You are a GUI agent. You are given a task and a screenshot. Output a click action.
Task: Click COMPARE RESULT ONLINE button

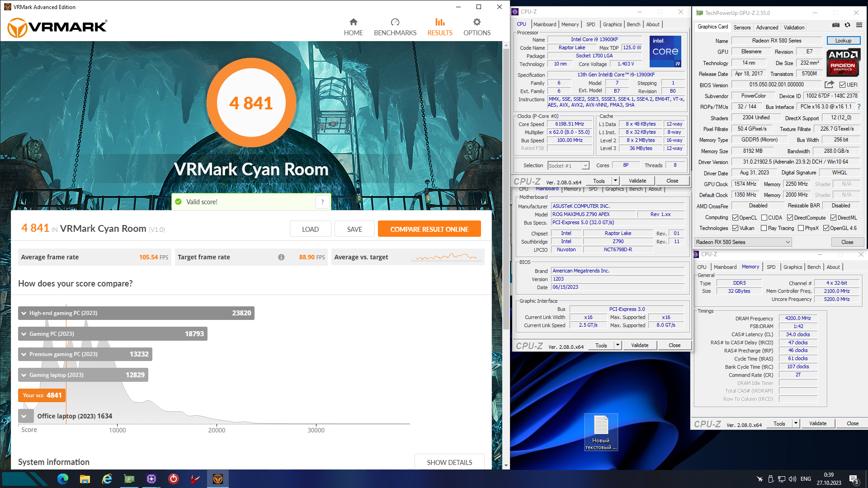(429, 229)
